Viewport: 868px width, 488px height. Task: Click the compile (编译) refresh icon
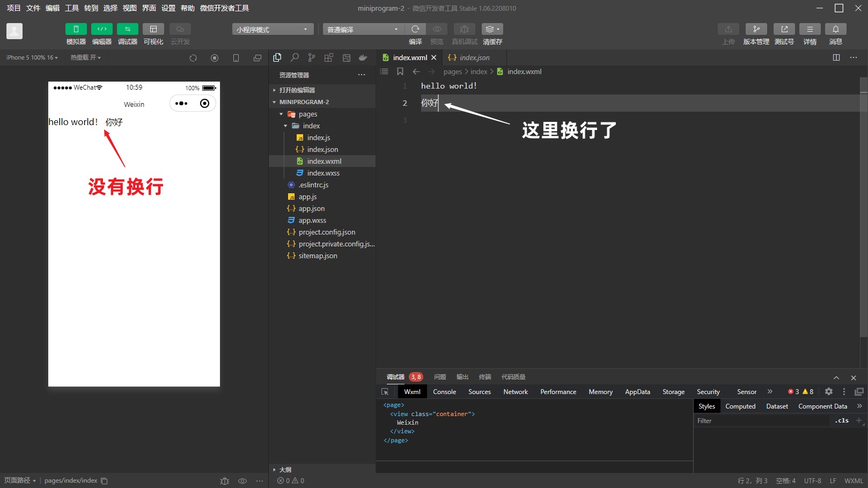pos(415,29)
